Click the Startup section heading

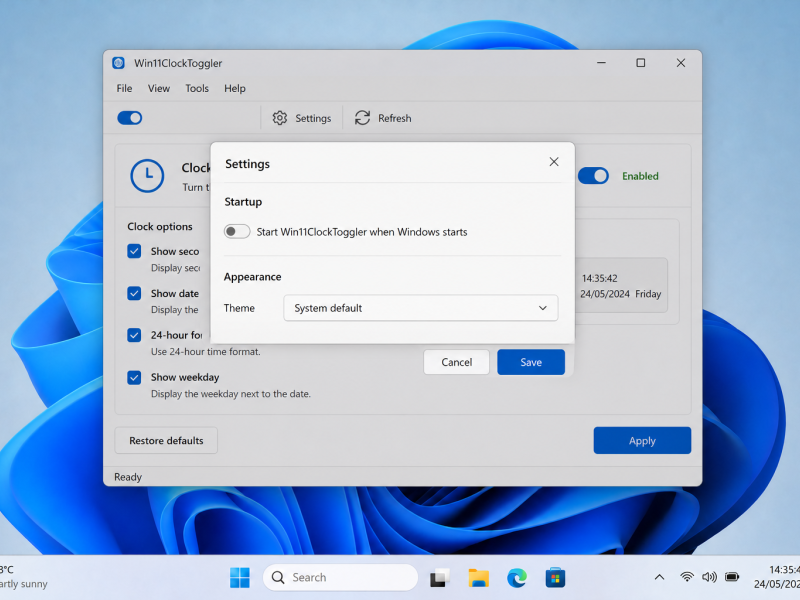point(243,202)
